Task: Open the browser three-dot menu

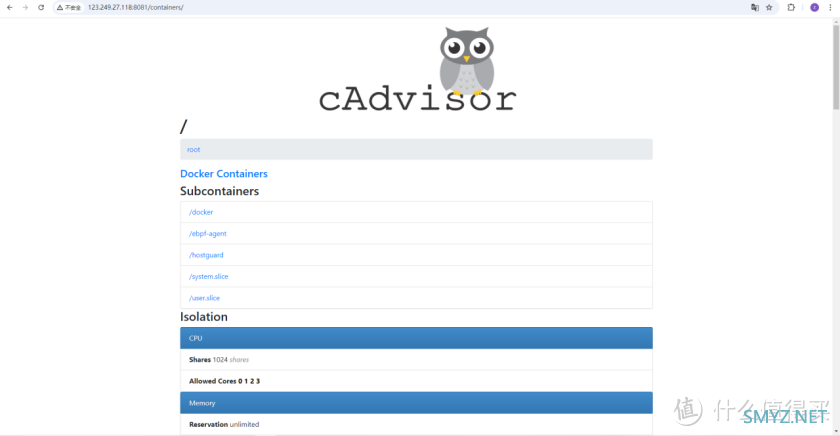Action: click(x=830, y=7)
